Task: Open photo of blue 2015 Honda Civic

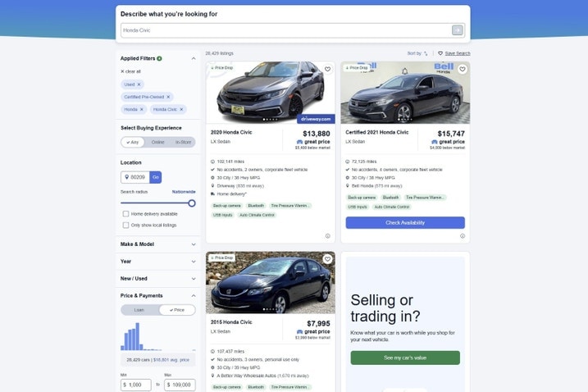Action: pyautogui.click(x=271, y=282)
